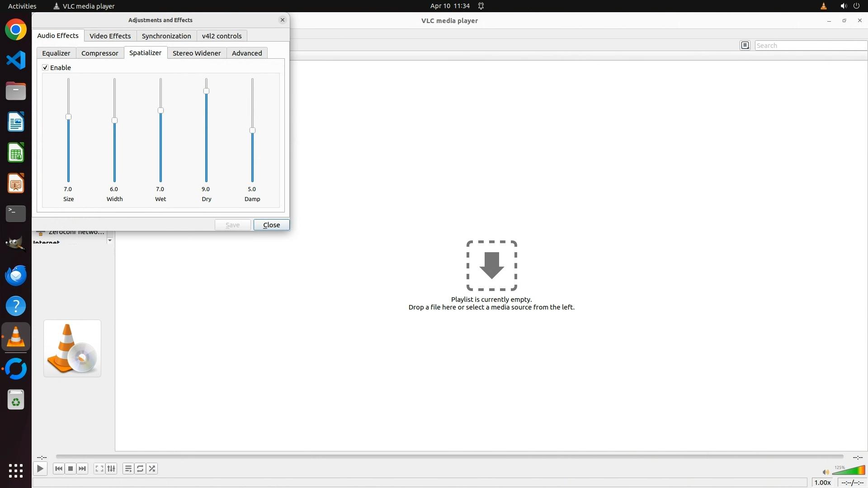Toggle the playlist view button
This screenshot has height=488, width=868.
pos(128,469)
